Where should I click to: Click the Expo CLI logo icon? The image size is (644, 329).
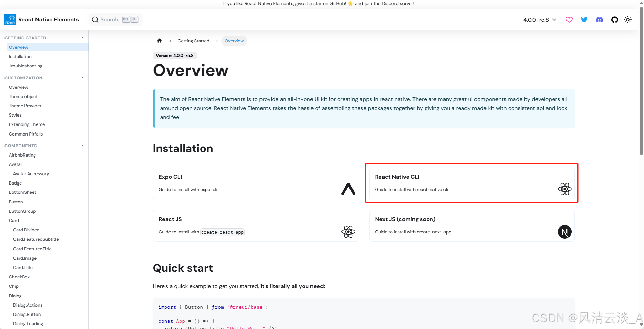pyautogui.click(x=348, y=189)
